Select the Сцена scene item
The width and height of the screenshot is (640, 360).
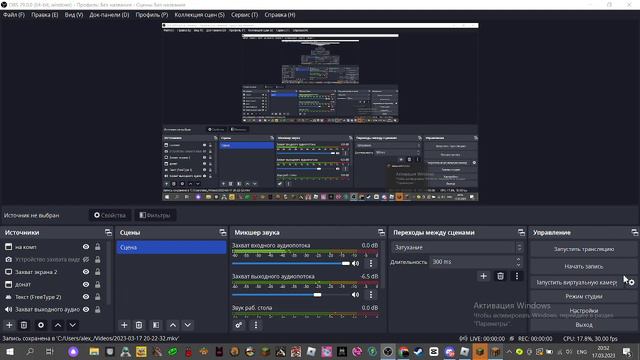click(x=171, y=247)
